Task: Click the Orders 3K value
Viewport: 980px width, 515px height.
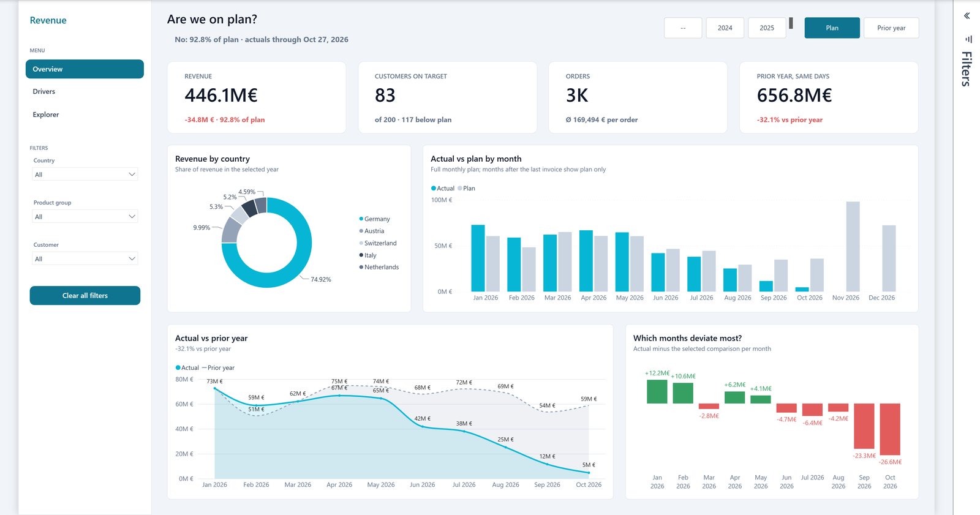Action: click(x=577, y=96)
